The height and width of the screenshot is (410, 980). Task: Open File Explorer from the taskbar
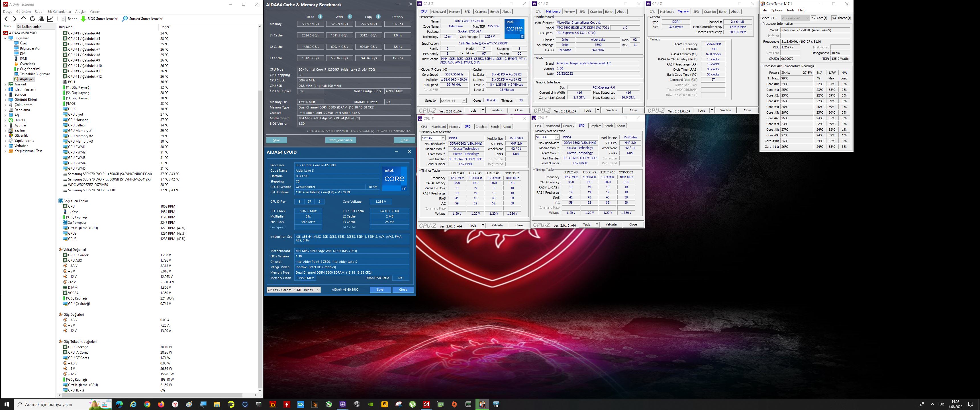[217, 404]
